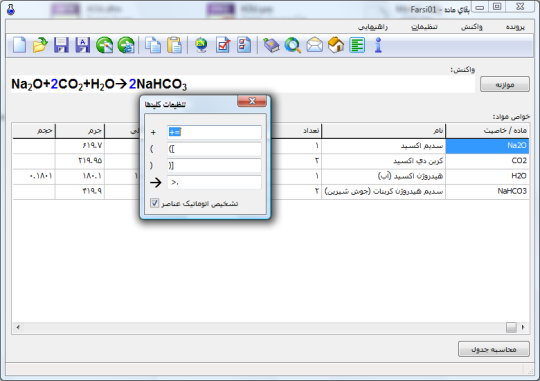Select the H2O substance cell
Viewport: 540px width, 381px height.
[x=487, y=176]
